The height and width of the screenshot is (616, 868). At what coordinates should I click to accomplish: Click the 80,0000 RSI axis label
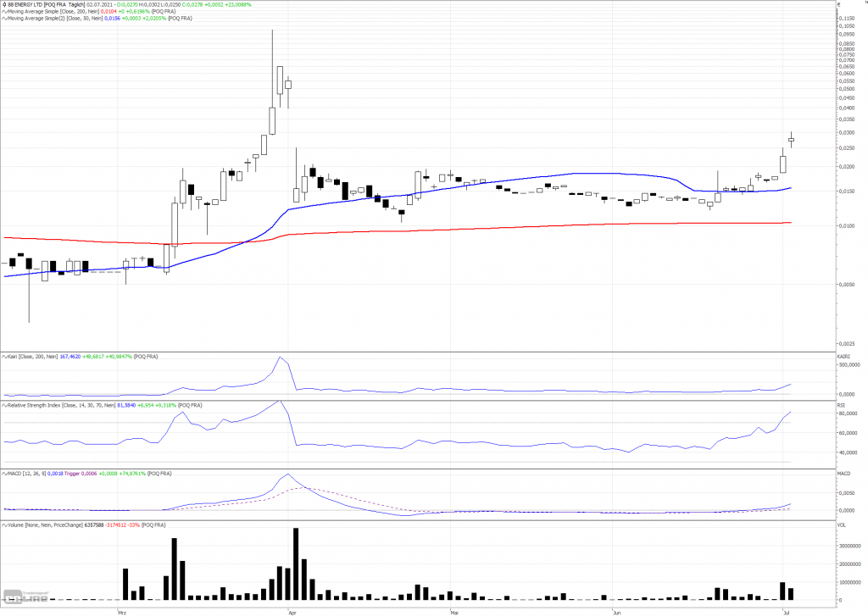point(848,414)
